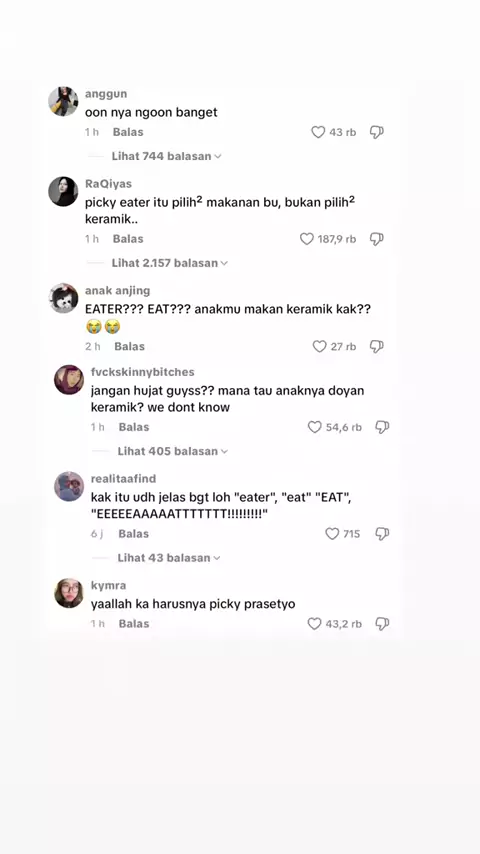Tap heart on anak anjing's comment
The width and height of the screenshot is (480, 854).
(x=319, y=346)
